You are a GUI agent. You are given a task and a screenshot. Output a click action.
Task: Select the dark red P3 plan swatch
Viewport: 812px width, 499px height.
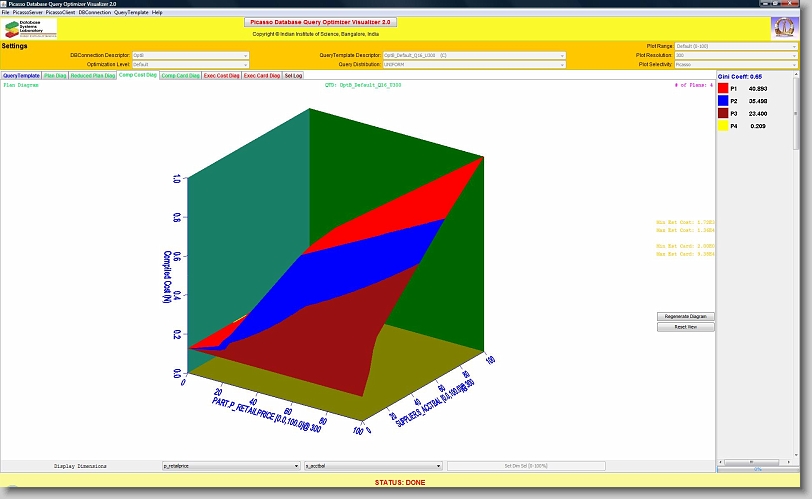point(724,114)
